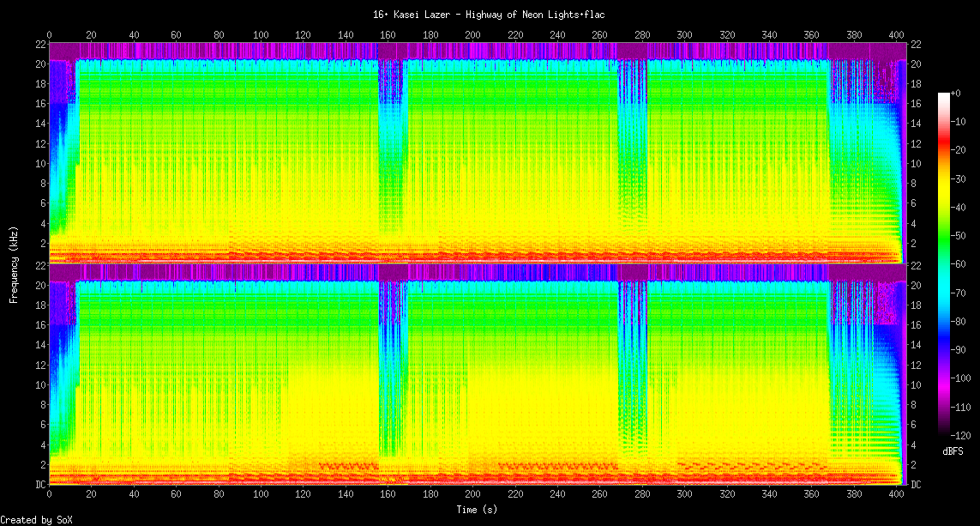Viewport: 980px width, 526px height.
Task: Click the 'Created by SoX' credit text
Action: 37,520
